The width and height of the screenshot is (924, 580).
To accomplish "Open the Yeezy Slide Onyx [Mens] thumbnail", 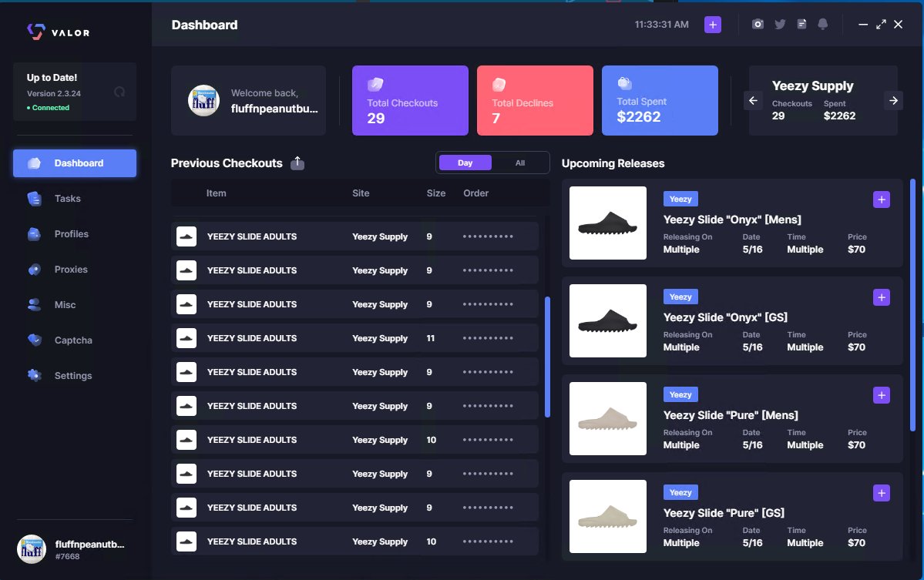I will (x=607, y=223).
